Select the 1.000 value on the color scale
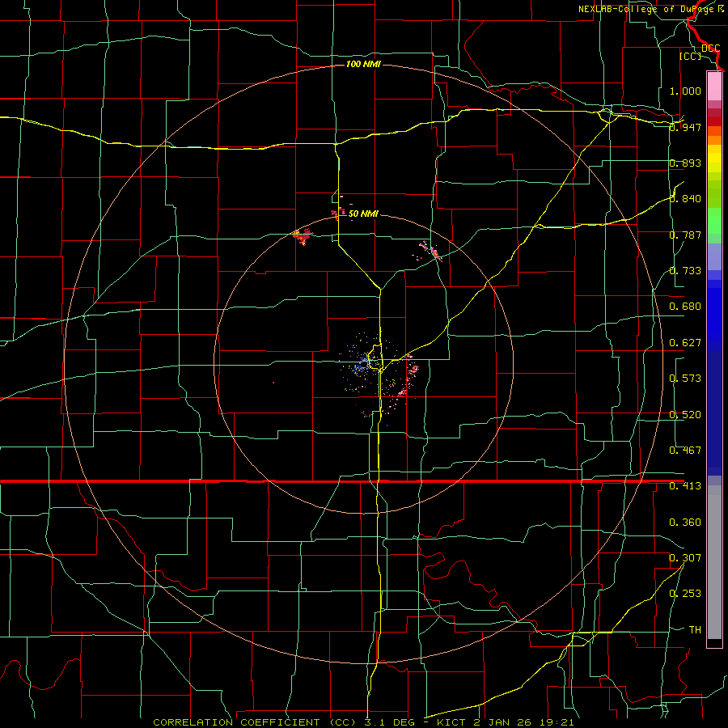 (x=685, y=91)
